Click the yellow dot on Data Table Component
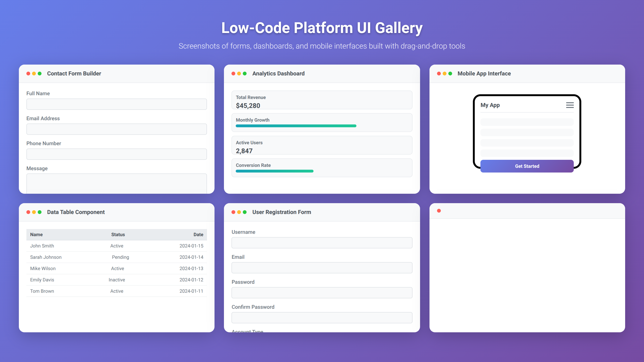 click(x=34, y=212)
